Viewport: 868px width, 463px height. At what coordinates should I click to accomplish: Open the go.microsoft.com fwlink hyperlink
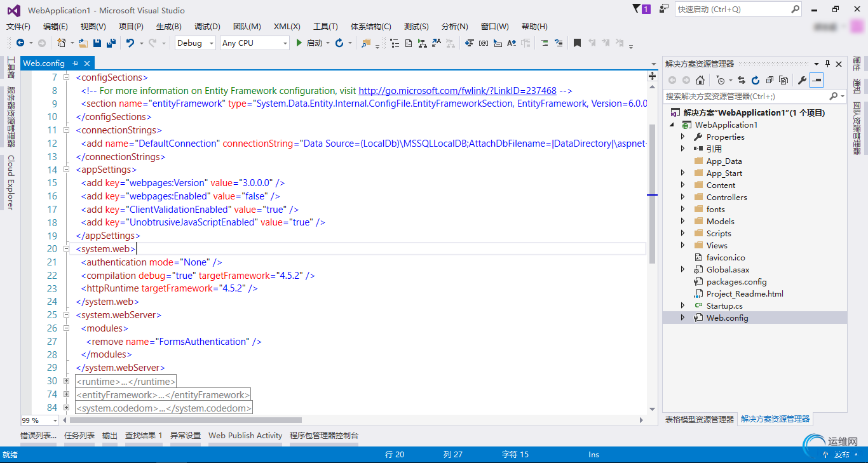(458, 91)
